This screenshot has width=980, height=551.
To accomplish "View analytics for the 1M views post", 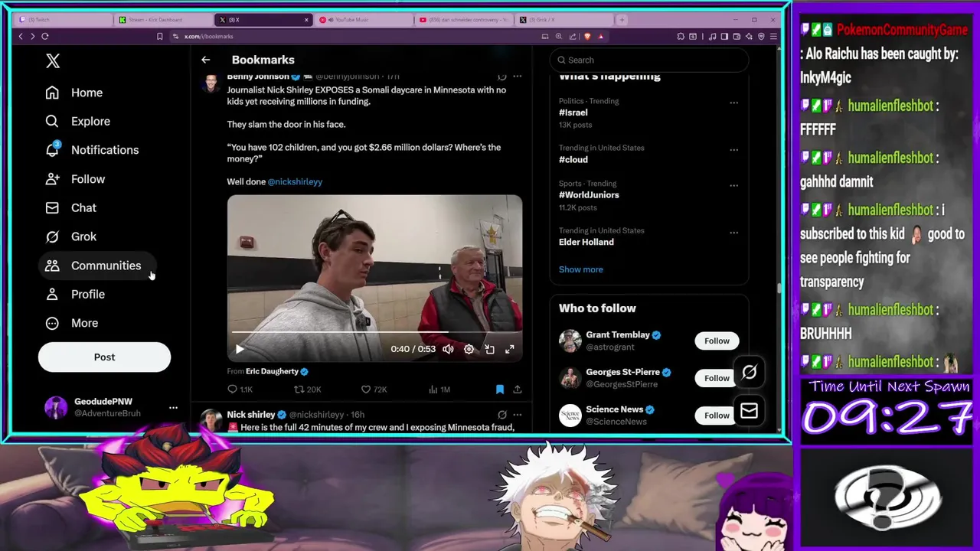I will [x=439, y=390].
